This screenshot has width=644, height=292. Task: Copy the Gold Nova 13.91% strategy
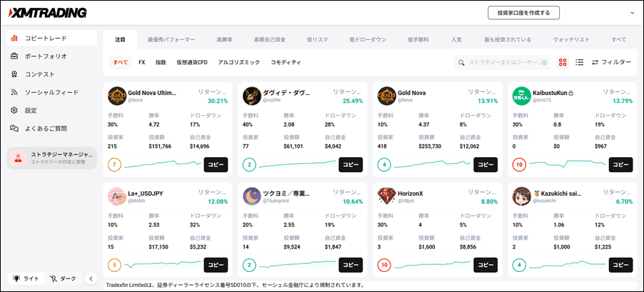click(x=485, y=165)
